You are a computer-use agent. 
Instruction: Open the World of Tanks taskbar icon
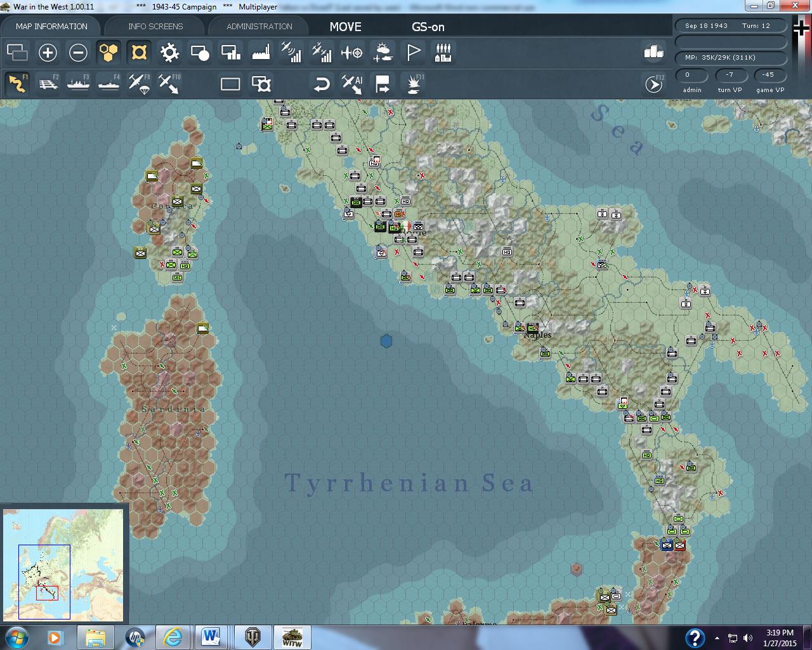[252, 637]
